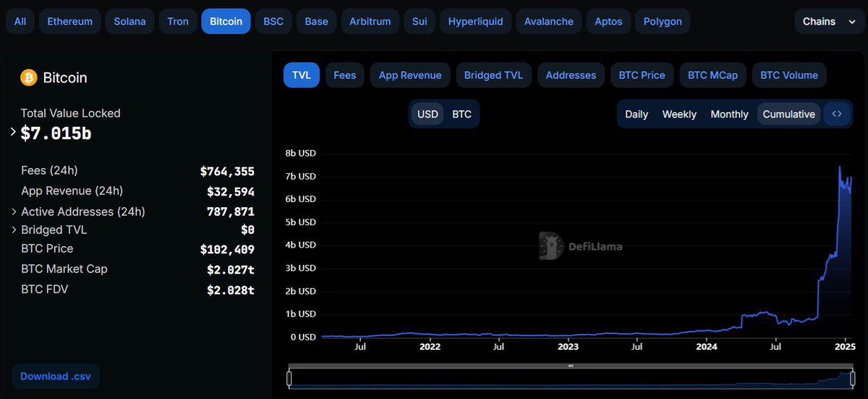
Task: Show the BTC Volume chart metric
Action: (x=789, y=75)
